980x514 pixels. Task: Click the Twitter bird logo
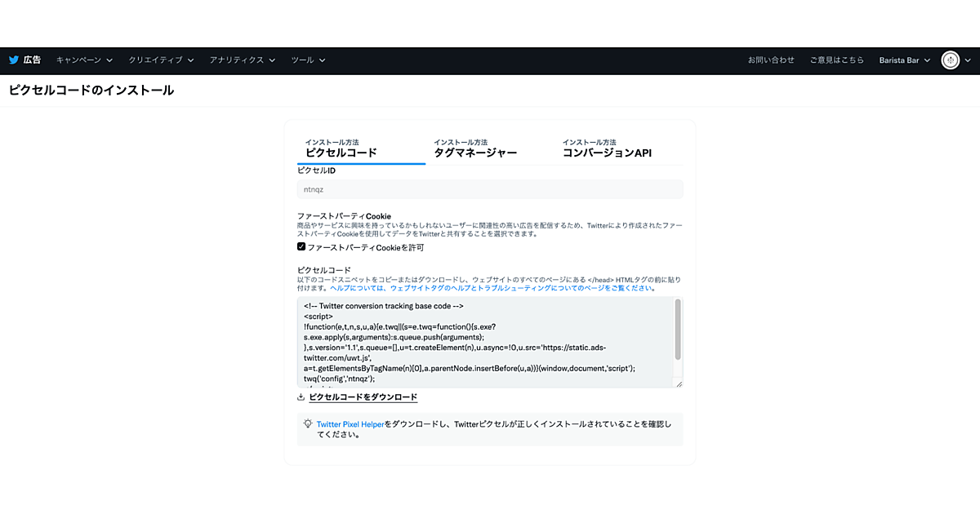14,60
